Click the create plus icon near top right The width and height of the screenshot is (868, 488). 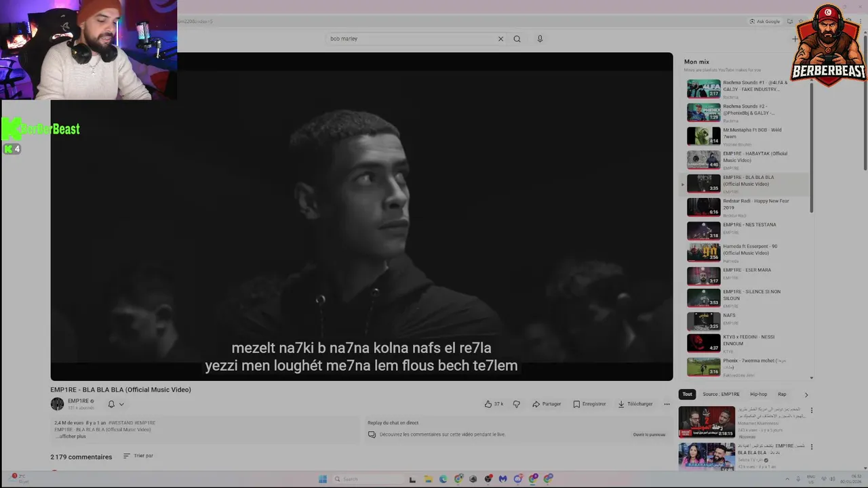pyautogui.click(x=795, y=39)
